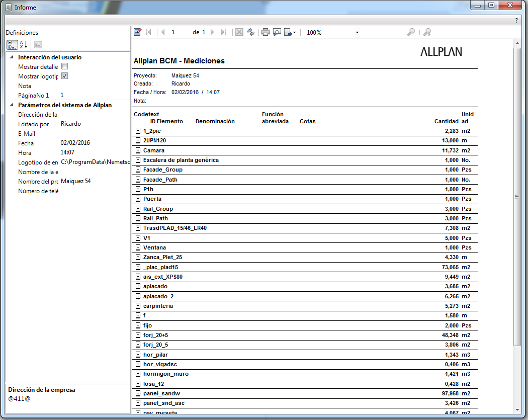This screenshot has height=420, width=528.
Task: Expand the Rail_Path row
Action: 138,218
